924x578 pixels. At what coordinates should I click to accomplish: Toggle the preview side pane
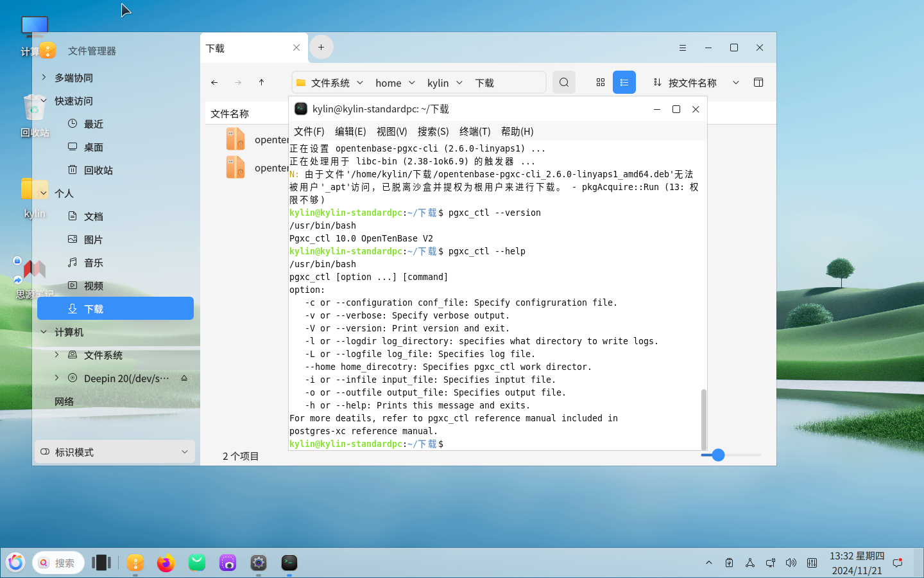[x=758, y=82]
